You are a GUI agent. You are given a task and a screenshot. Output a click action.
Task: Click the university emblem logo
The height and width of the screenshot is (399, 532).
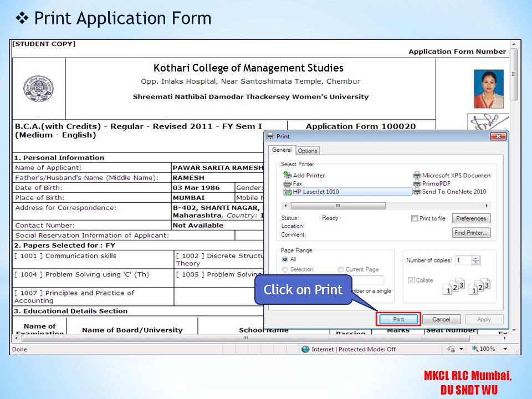click(38, 89)
